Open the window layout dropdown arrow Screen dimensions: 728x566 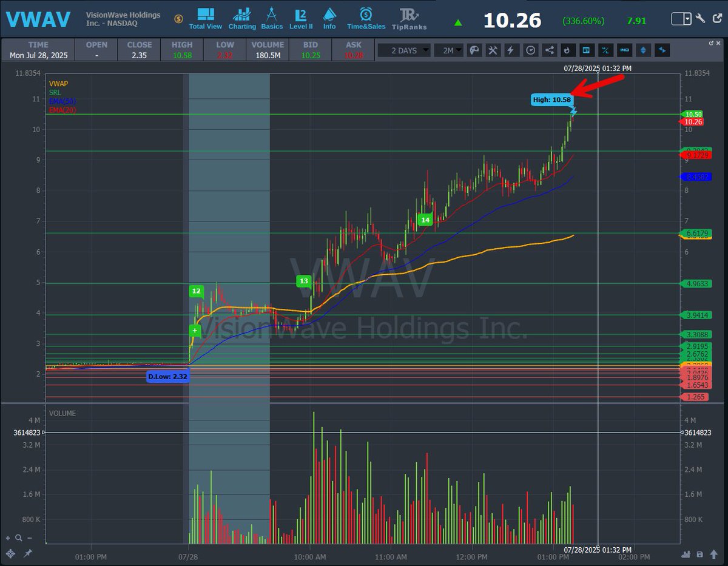[x=687, y=19]
